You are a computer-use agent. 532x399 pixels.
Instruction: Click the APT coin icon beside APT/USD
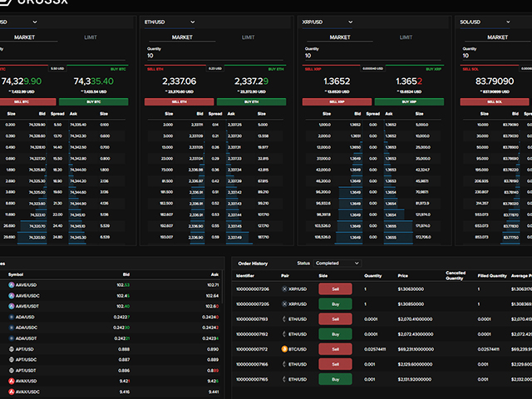(x=12, y=349)
